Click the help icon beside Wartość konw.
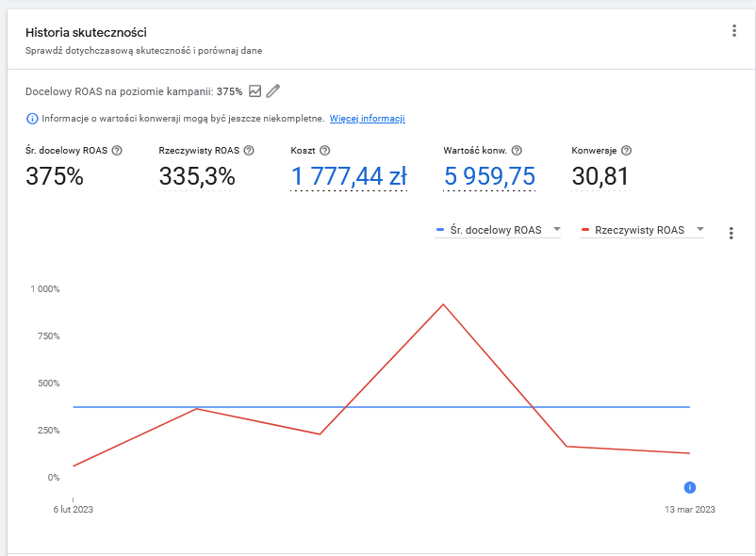 517,151
